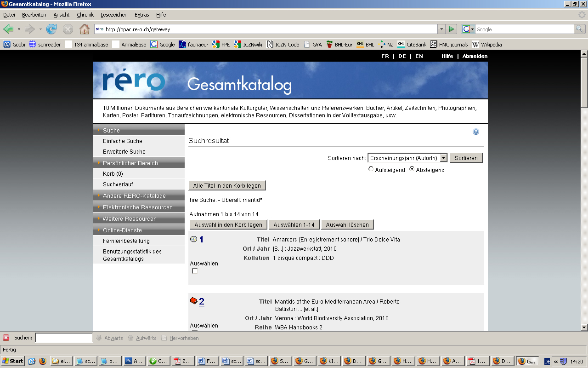Open the Sortieren nach dropdown
The width and height of the screenshot is (588, 368).
point(443,158)
